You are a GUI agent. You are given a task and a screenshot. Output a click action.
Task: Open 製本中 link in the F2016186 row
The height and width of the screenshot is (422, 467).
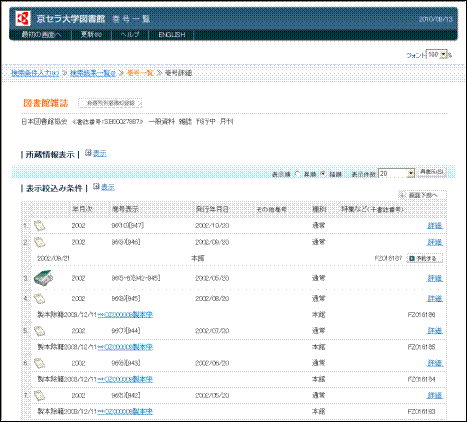(x=125, y=314)
